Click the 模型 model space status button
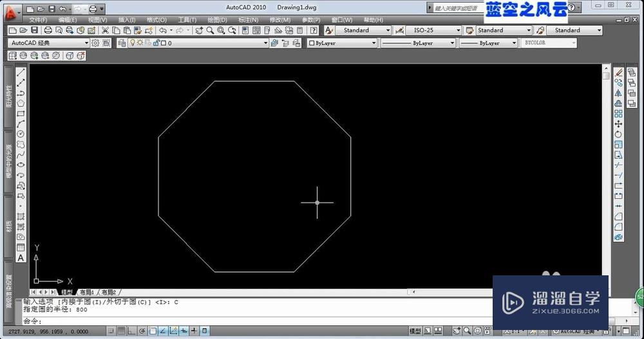 coord(415,331)
